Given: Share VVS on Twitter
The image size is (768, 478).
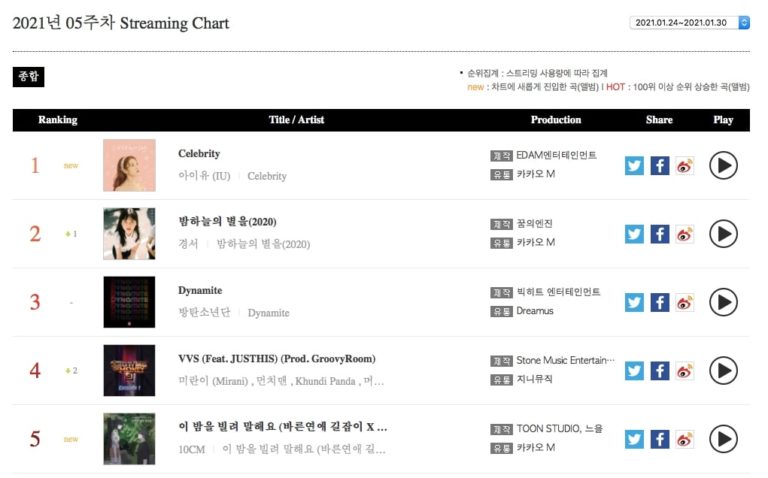Looking at the screenshot, I should [x=634, y=371].
